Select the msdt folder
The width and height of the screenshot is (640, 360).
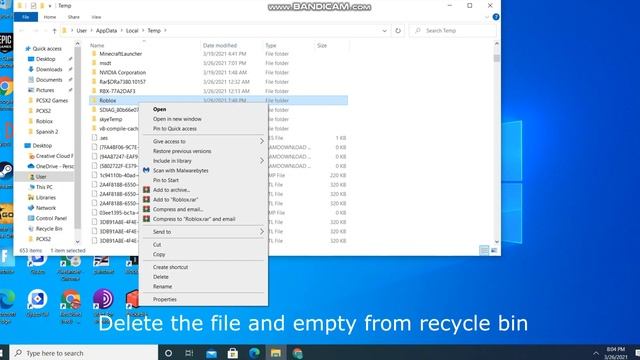click(105, 63)
